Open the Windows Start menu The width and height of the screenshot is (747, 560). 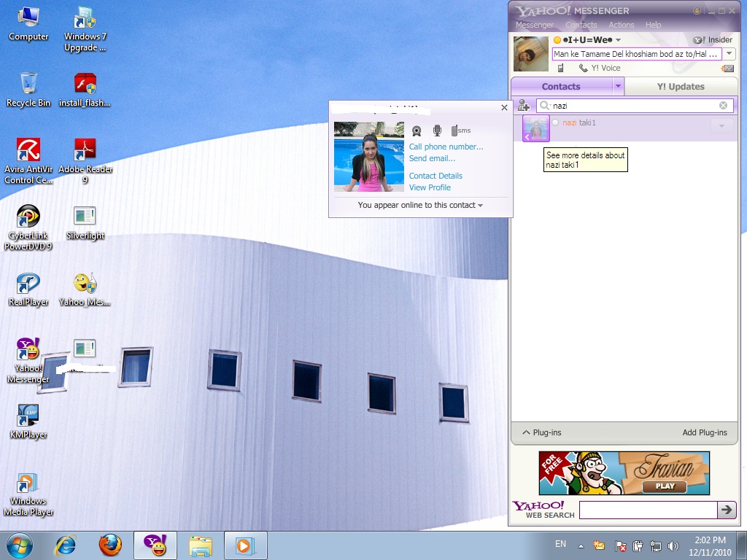20,545
